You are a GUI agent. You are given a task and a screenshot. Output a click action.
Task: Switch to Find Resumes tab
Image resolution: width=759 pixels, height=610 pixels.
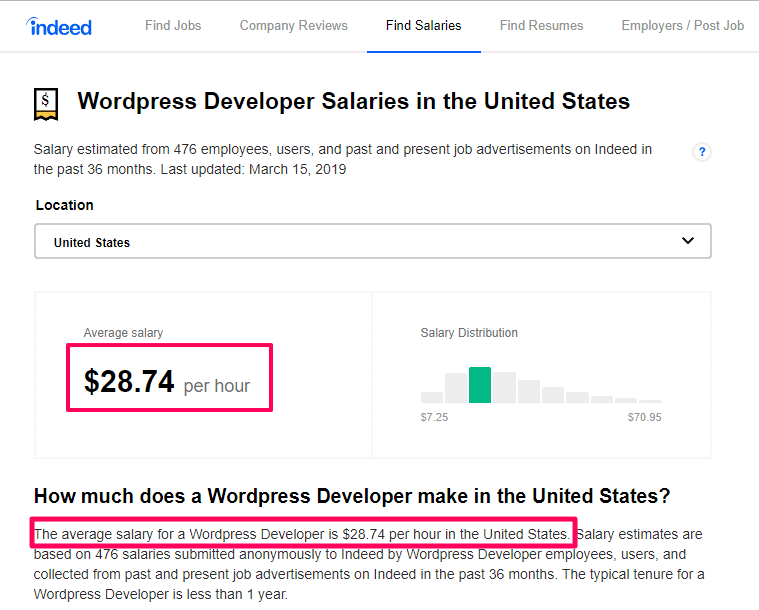click(x=541, y=25)
